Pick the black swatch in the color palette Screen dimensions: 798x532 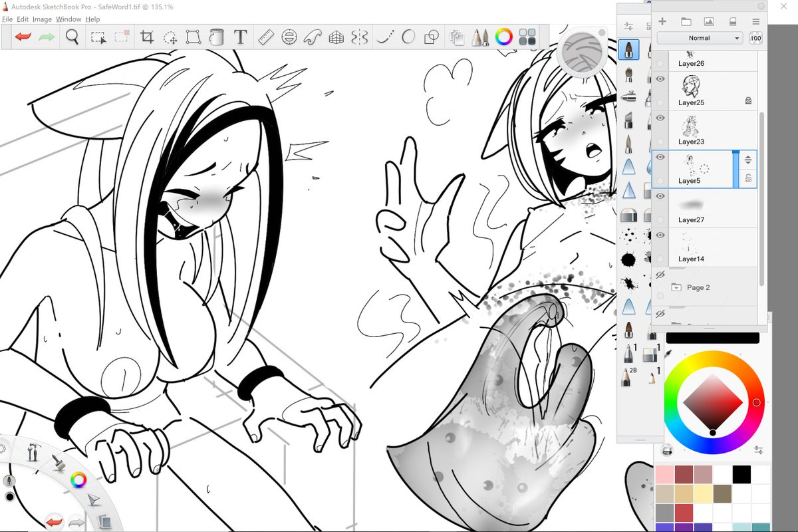click(741, 474)
